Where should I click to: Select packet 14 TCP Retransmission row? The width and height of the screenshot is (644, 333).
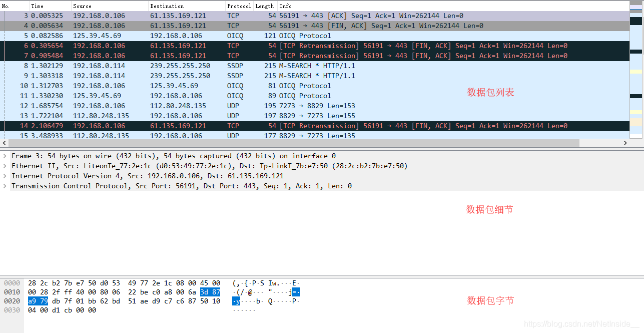click(x=315, y=126)
